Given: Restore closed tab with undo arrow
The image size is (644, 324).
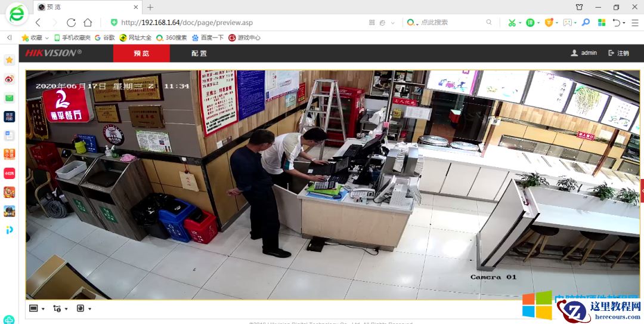Looking at the screenshot, I should pyautogui.click(x=616, y=23).
